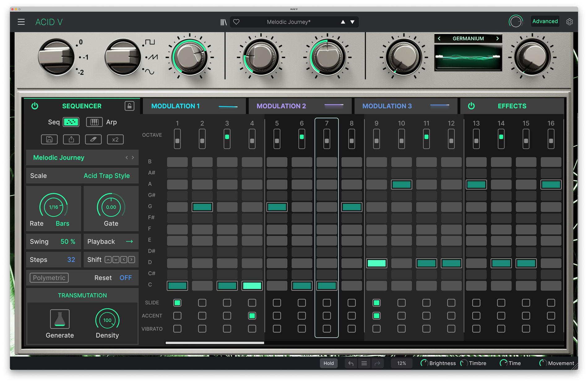Click the eraser icon to clear the sequence

pyautogui.click(x=93, y=139)
